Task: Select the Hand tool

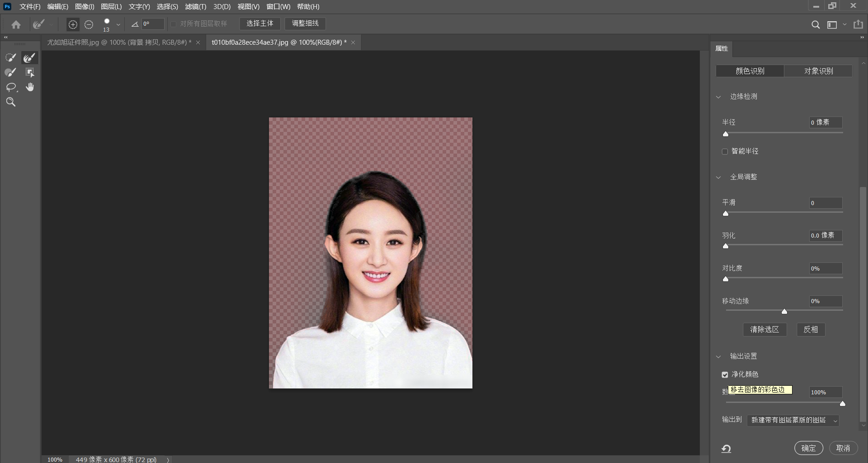Action: [30, 87]
